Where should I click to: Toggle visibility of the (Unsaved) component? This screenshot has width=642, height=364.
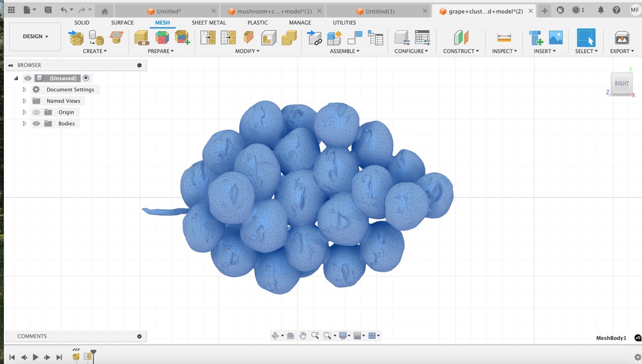click(28, 78)
